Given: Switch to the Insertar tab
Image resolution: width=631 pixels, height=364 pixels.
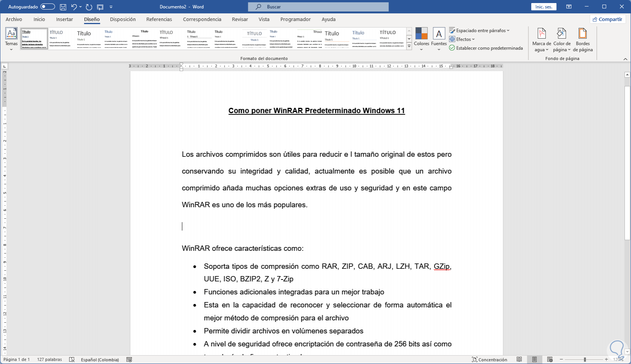Looking at the screenshot, I should [x=65, y=19].
